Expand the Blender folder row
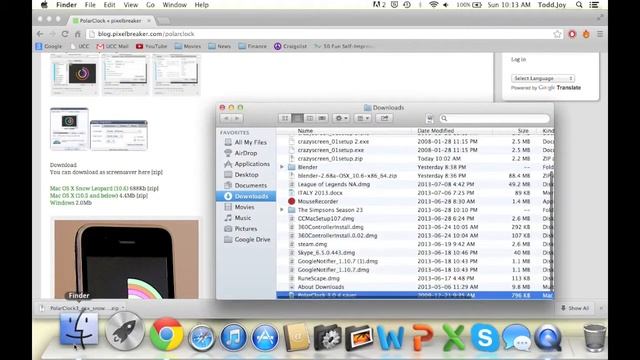Image resolution: width=640 pixels, height=360 pixels. (282, 167)
